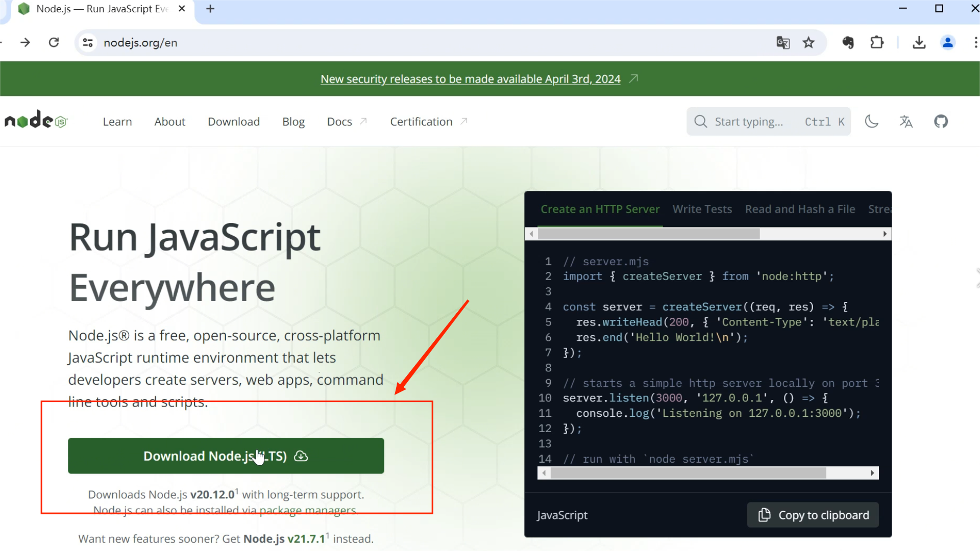Open the Node.js v20.12.0 version link
This screenshot has width=980, height=551.
(x=212, y=494)
